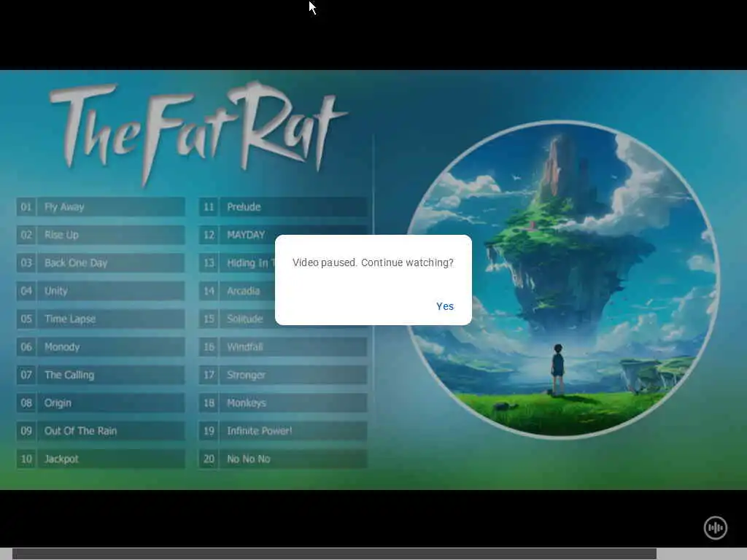Screen dimensions: 747x560
Task: Click the 10 number box beside Jackpot
Action: tap(26, 459)
